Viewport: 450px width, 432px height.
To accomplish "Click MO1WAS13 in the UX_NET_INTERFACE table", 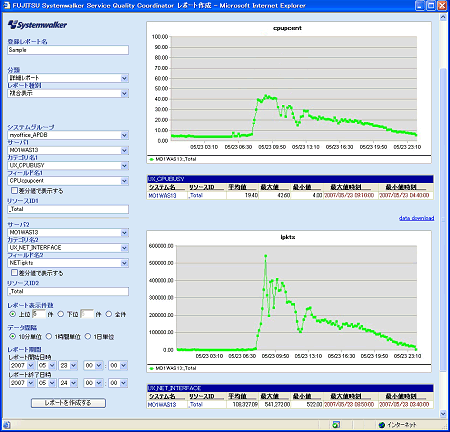I will [x=162, y=404].
